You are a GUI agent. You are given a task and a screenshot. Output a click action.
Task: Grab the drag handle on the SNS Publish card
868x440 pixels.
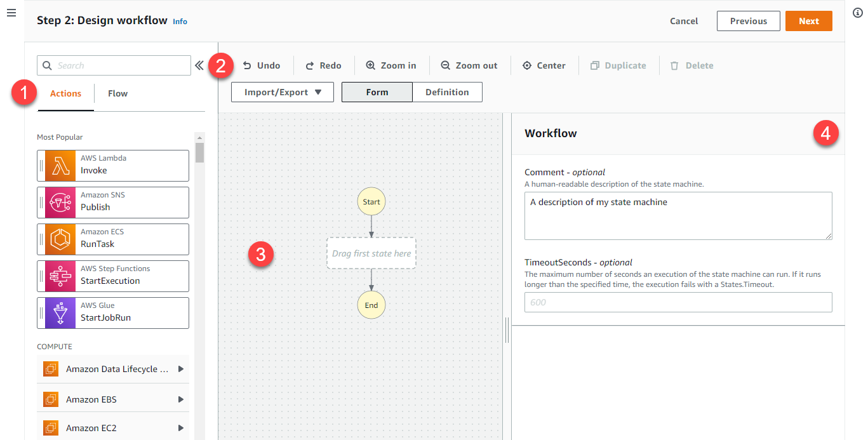coord(41,203)
